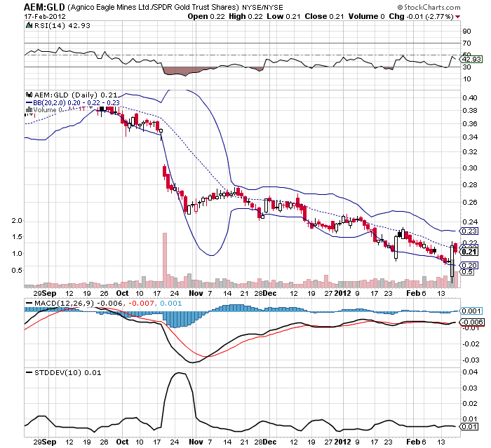Click the 0.03 STDDEV axis label
This screenshot has width=491, height=448.
(x=470, y=388)
